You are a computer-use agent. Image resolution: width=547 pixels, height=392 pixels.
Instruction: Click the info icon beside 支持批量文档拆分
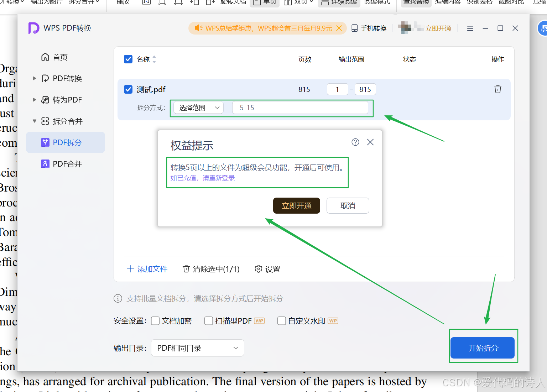coord(118,298)
